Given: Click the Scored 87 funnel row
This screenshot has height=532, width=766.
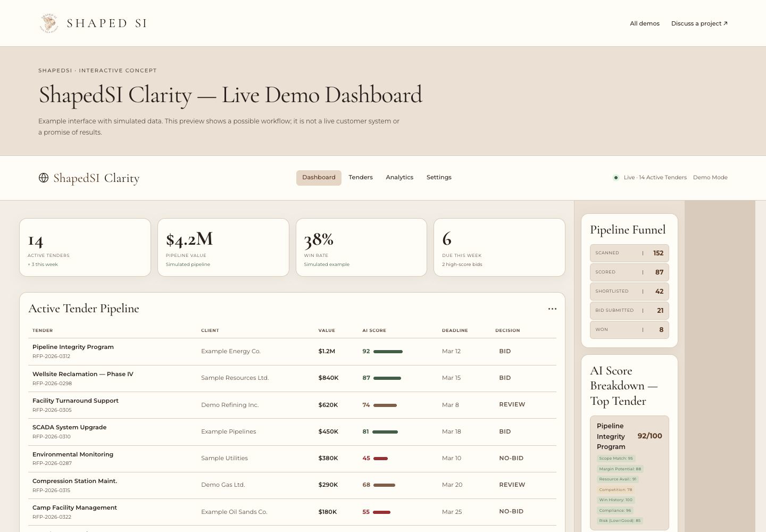Looking at the screenshot, I should coord(629,272).
